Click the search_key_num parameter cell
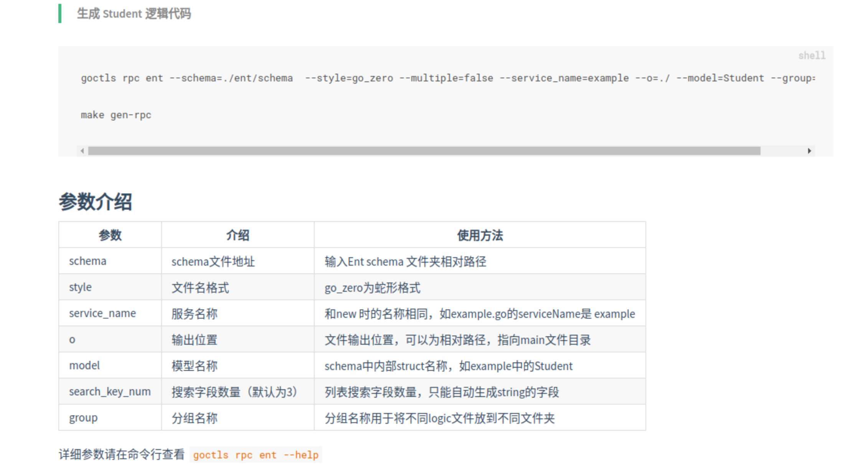This screenshot has width=868, height=476. click(110, 392)
